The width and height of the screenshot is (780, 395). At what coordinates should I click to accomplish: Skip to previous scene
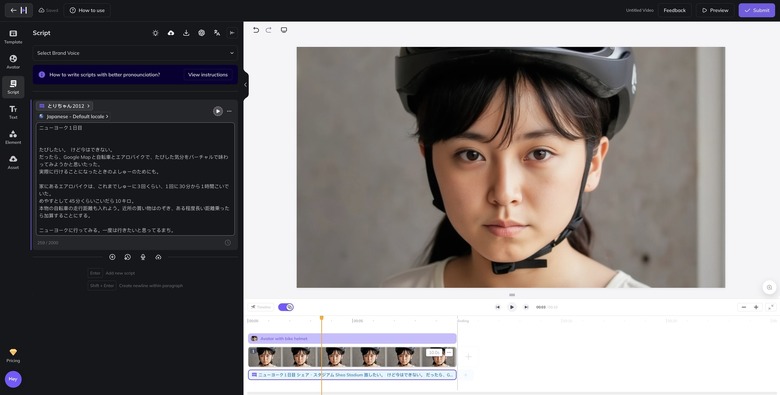click(497, 307)
